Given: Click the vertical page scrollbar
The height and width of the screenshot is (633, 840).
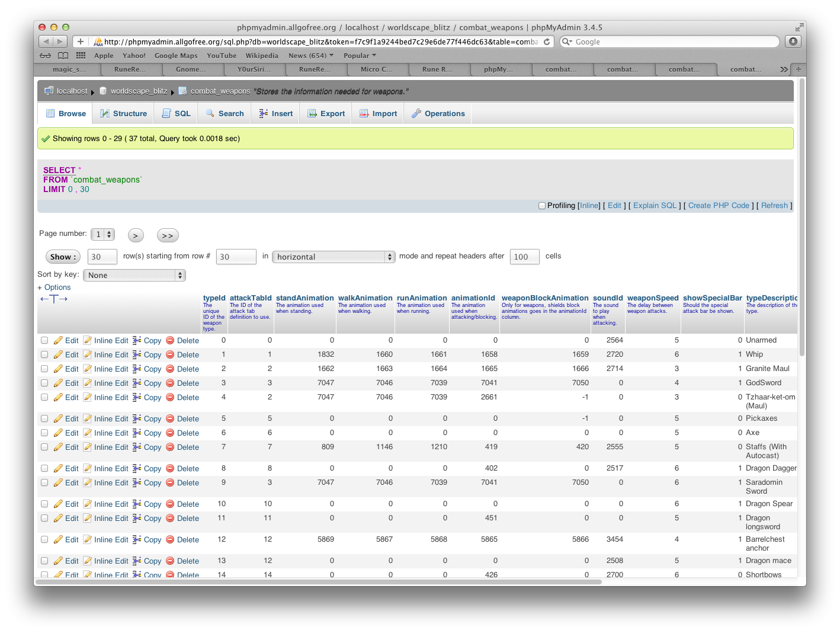Looking at the screenshot, I should coord(802,216).
